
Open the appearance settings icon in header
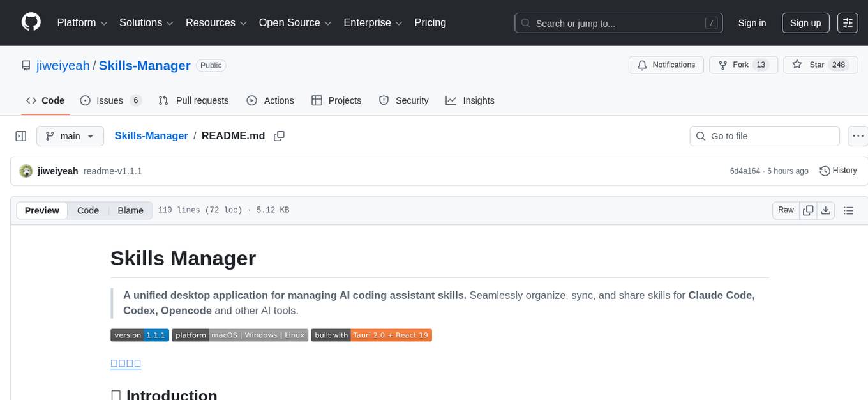pos(848,23)
